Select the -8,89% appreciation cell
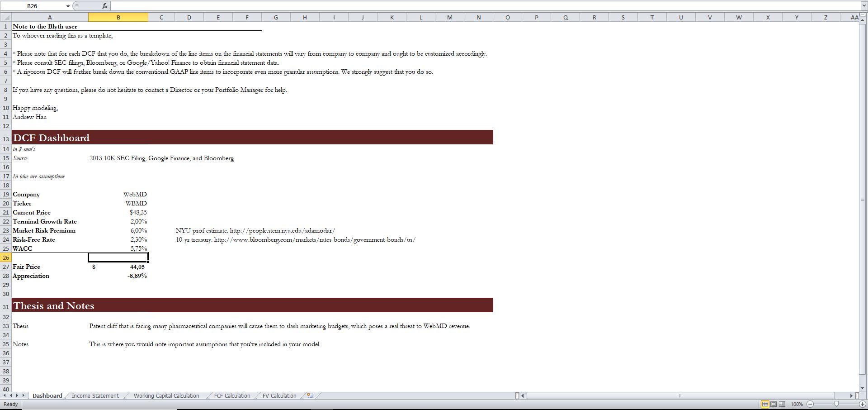Screen dimensions: 868x410 point(118,276)
